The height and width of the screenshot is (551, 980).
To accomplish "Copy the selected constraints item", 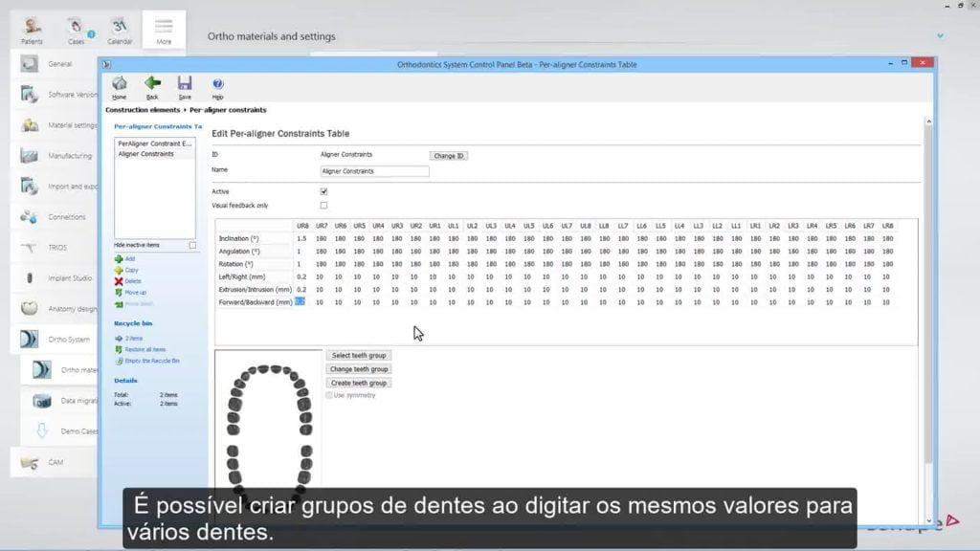I will pos(131,270).
